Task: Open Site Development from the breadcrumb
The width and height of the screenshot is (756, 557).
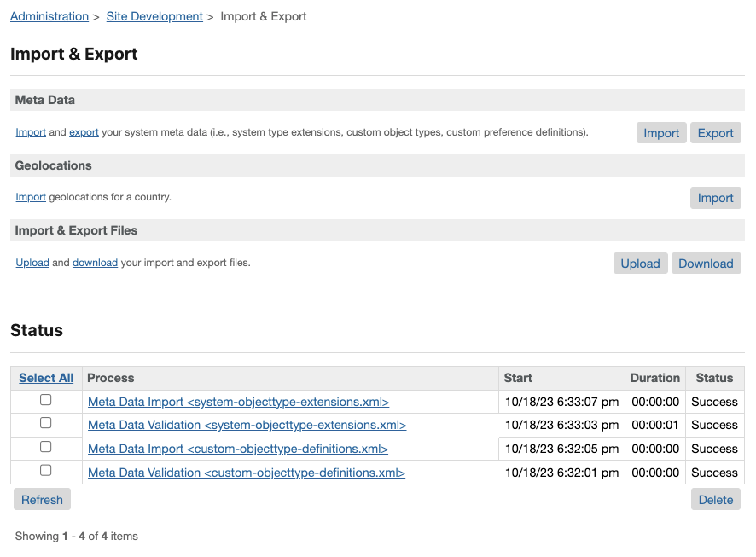Action: 154,16
